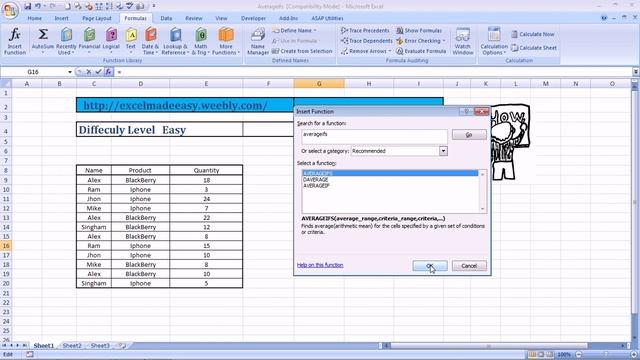Viewport: 640px width, 360px height.
Task: Open the Date & Time functions
Action: pyautogui.click(x=150, y=41)
